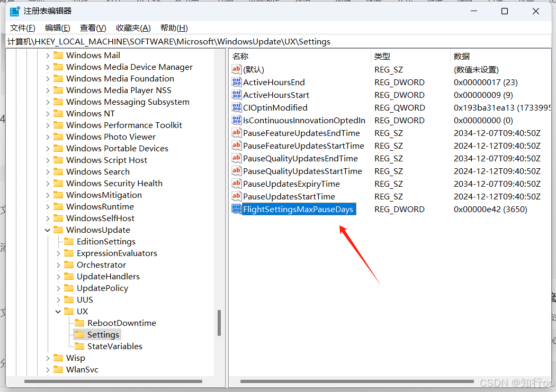Expand the WindowsSelfHost node
Image resolution: width=556 pixels, height=392 pixels.
click(x=48, y=218)
